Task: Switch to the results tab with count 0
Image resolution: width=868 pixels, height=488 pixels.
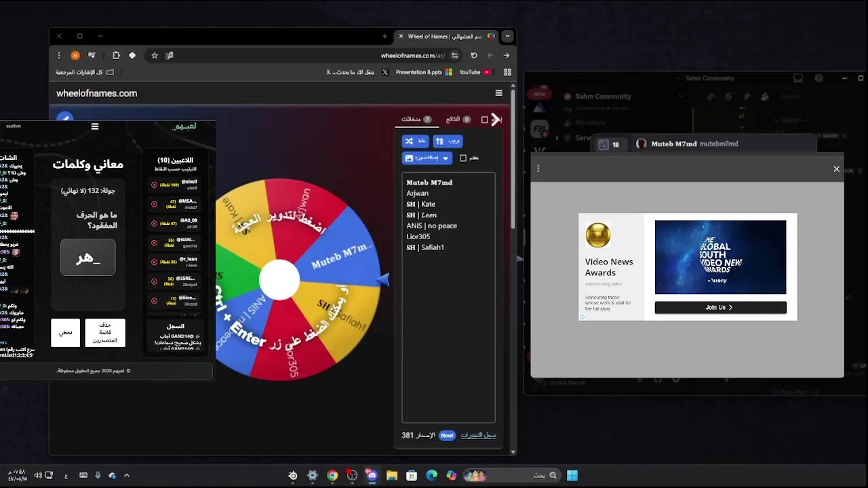Action: click(458, 119)
